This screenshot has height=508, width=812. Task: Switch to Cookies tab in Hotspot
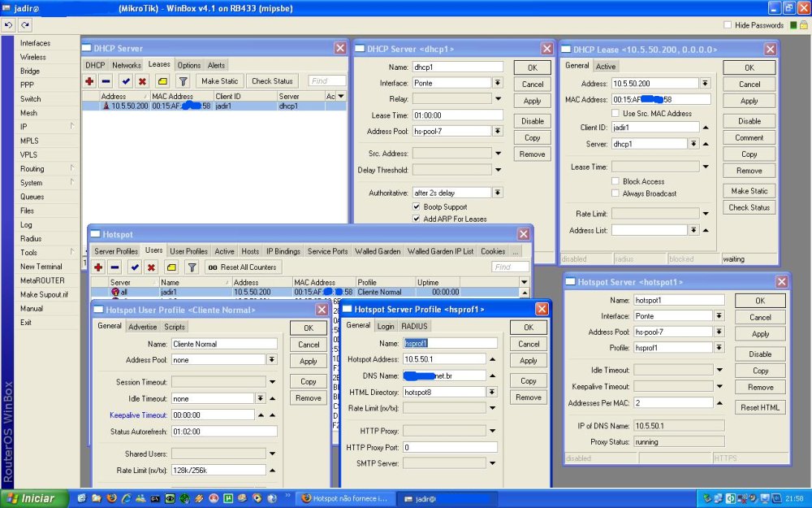point(493,251)
